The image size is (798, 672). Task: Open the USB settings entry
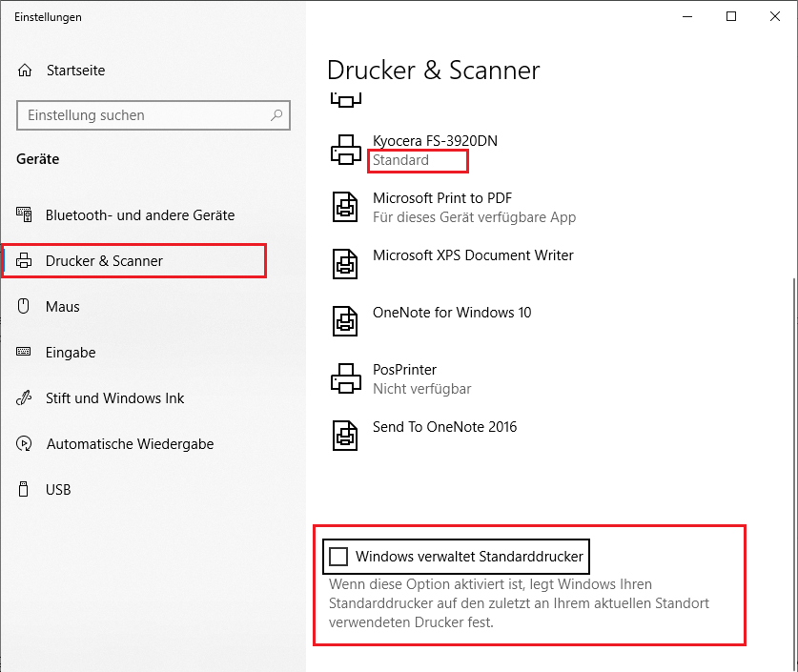pyautogui.click(x=58, y=490)
